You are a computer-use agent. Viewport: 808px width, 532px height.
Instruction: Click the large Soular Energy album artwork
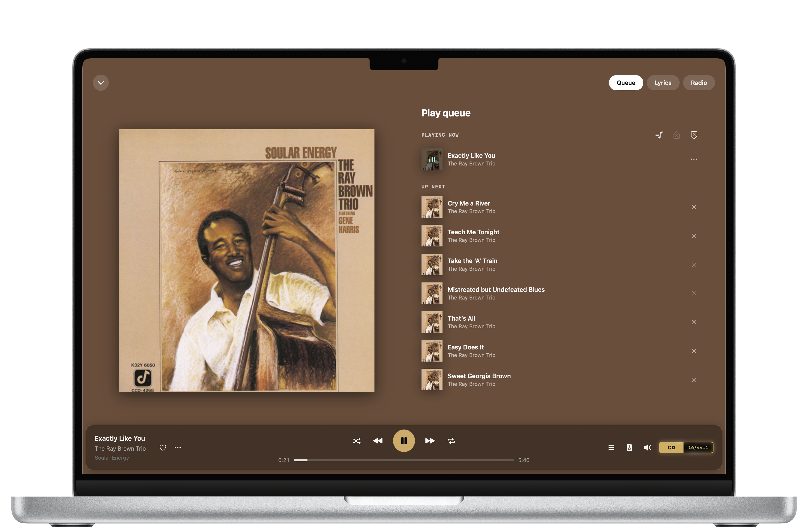pyautogui.click(x=246, y=261)
